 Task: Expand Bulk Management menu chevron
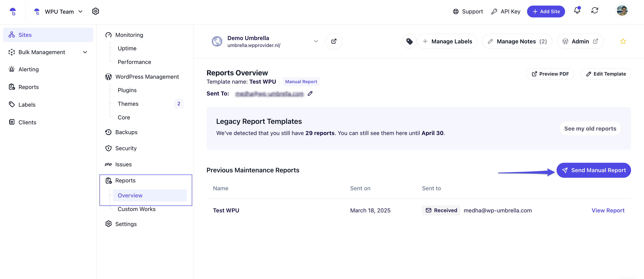(x=85, y=52)
